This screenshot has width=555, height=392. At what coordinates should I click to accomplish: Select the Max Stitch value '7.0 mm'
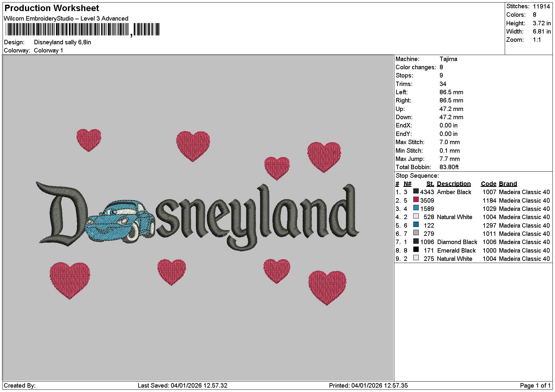click(x=449, y=142)
